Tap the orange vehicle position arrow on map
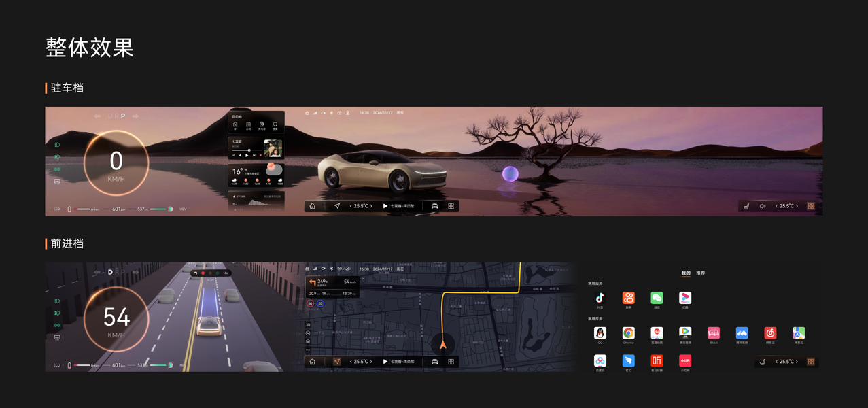 coord(443,345)
